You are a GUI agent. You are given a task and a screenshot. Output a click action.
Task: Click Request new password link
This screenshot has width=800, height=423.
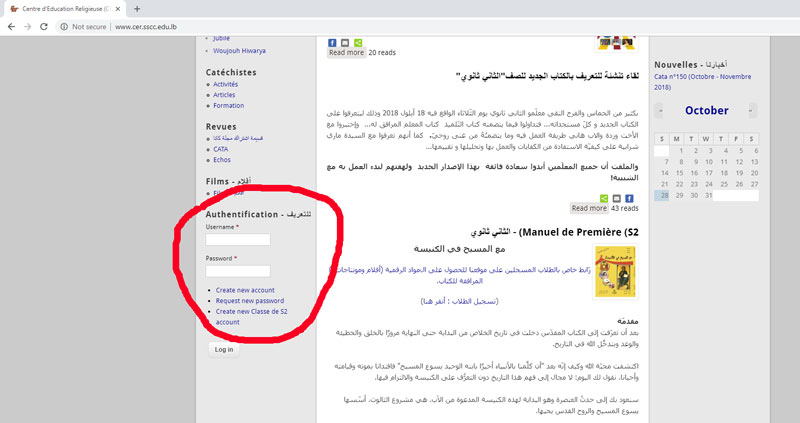coord(250,301)
